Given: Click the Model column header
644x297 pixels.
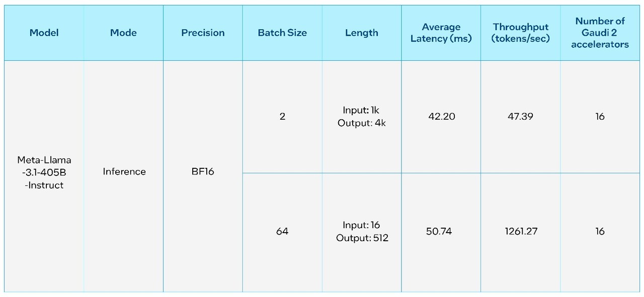Looking at the screenshot, I should pyautogui.click(x=44, y=33).
